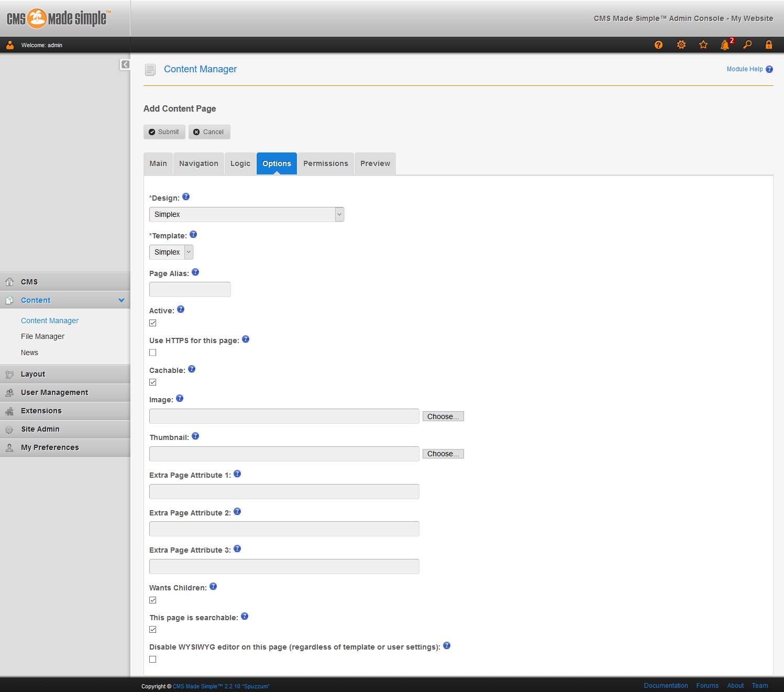784x692 pixels.
Task: Click the CMS Made Simple logo
Action: point(59,18)
